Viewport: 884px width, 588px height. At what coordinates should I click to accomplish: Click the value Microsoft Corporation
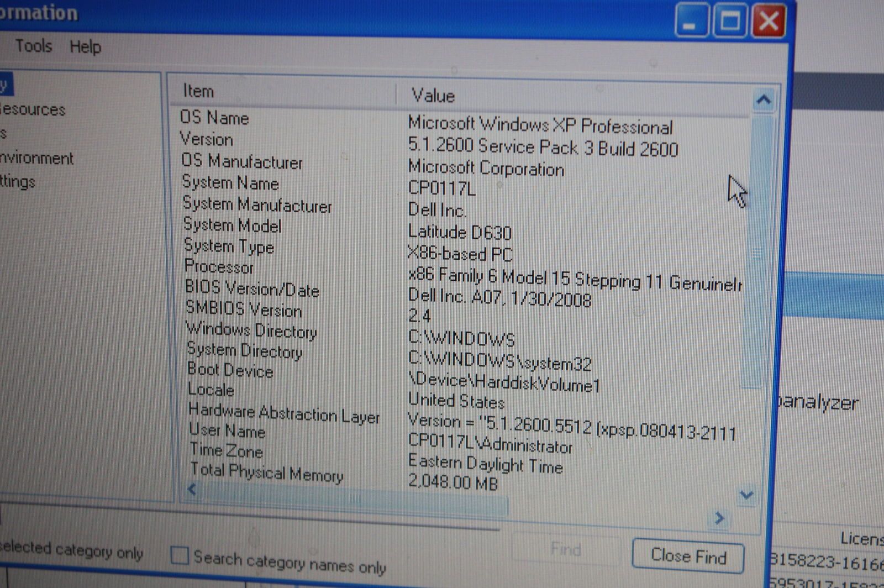(486, 167)
